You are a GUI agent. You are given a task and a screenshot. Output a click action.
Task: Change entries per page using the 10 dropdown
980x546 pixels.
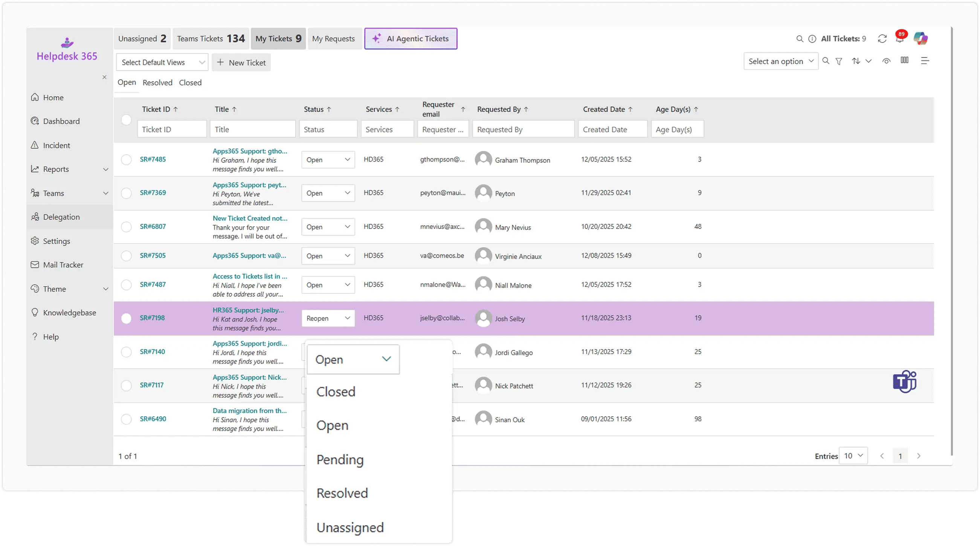tap(853, 456)
